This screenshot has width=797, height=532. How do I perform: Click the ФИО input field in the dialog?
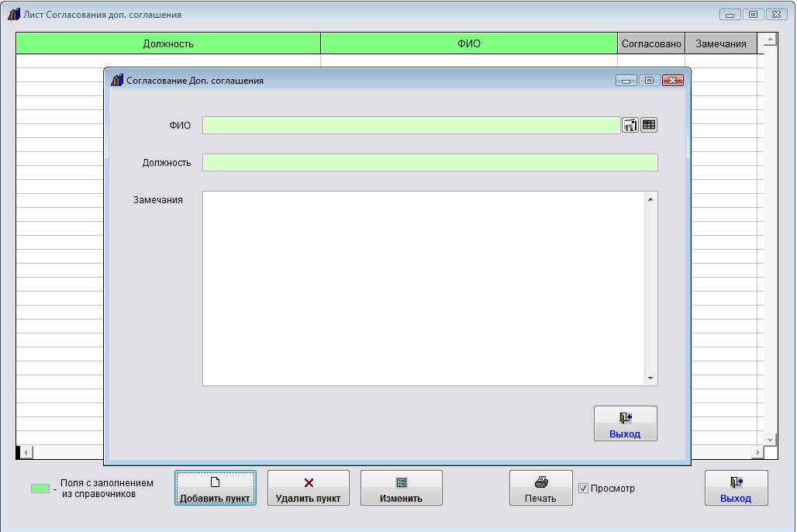(x=411, y=125)
